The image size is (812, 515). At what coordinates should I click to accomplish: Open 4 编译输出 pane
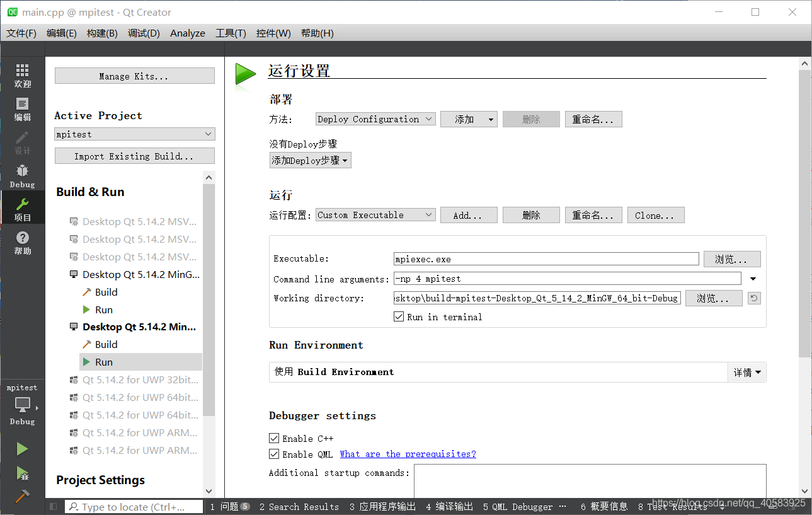(x=449, y=507)
